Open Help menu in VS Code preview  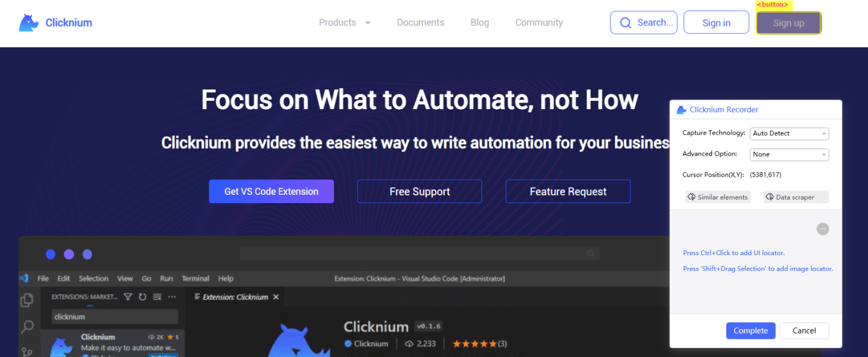[x=226, y=279]
